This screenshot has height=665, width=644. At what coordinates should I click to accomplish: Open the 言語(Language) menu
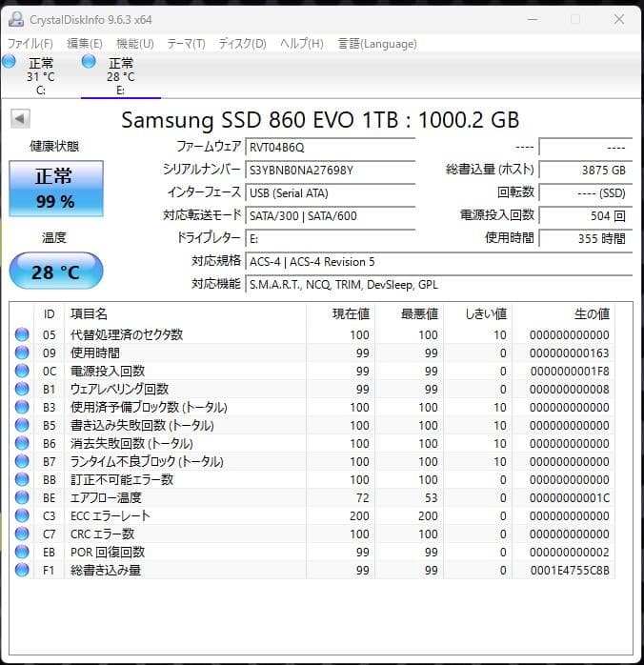[x=377, y=44]
